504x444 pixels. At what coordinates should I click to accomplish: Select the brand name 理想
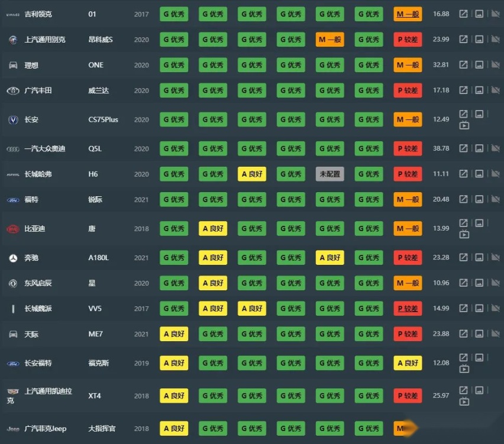click(31, 65)
